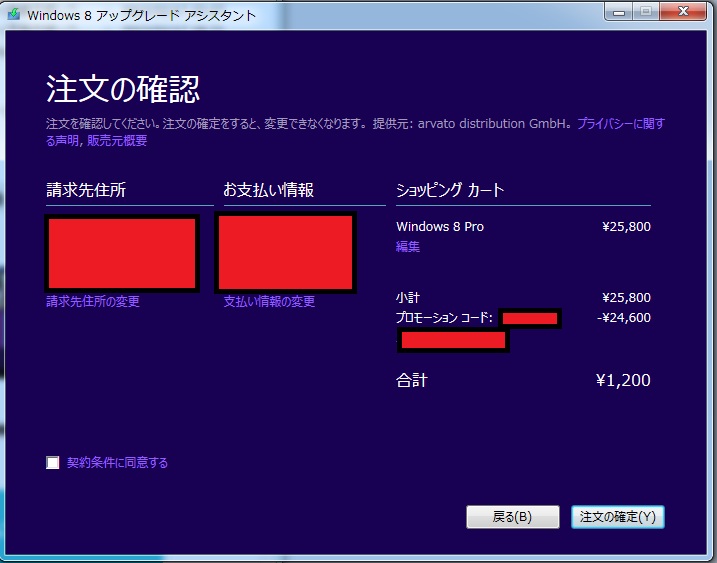This screenshot has width=717, height=563.
Task: Click the 合計 label
Action: coord(412,380)
